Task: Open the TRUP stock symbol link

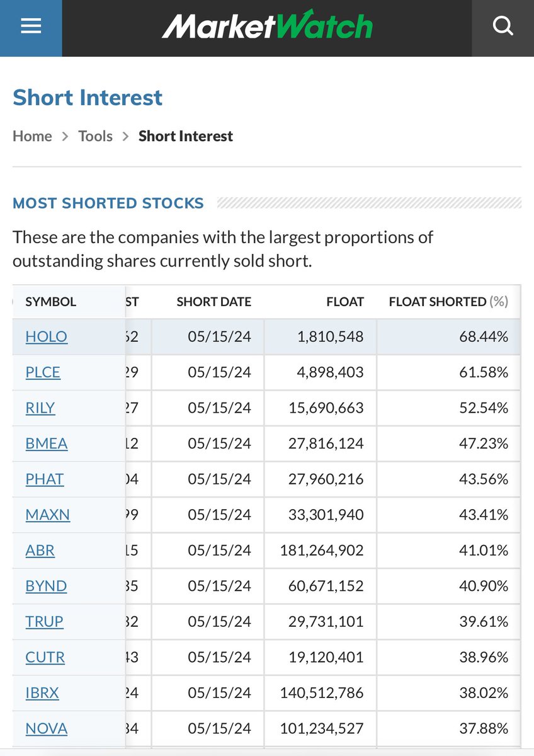Action: pyautogui.click(x=44, y=621)
